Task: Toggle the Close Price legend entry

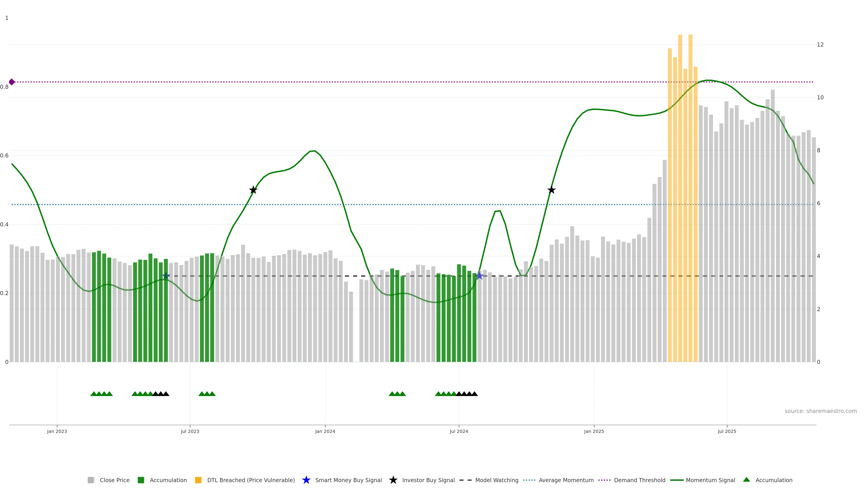Action: pos(114,480)
